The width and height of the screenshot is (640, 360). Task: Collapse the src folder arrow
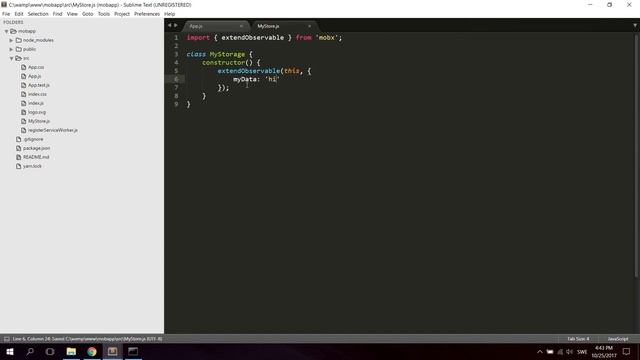tap(11, 58)
